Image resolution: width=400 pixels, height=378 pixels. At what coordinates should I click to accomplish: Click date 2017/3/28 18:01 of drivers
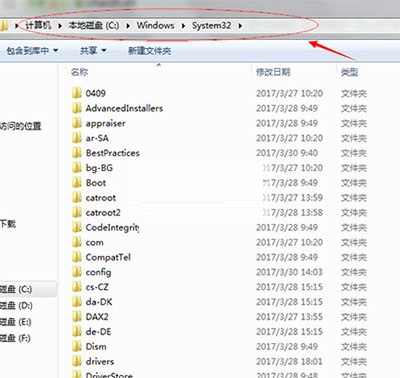coord(289,361)
